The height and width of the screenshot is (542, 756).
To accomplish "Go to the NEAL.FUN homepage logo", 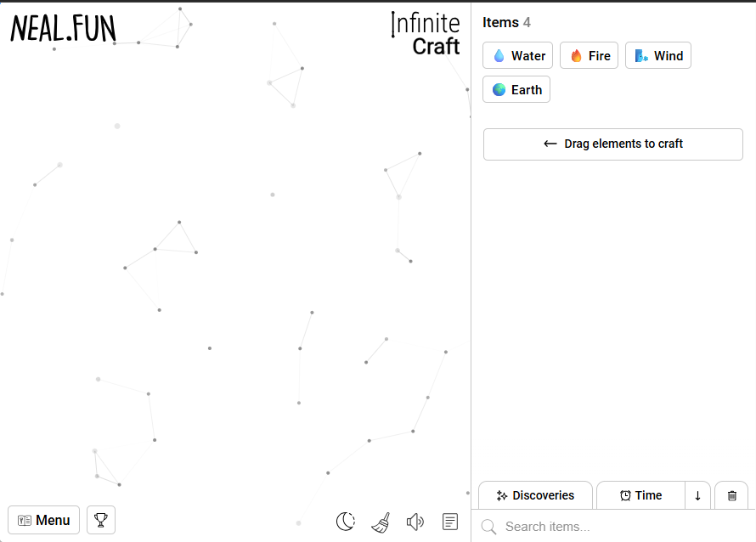I will (x=63, y=29).
